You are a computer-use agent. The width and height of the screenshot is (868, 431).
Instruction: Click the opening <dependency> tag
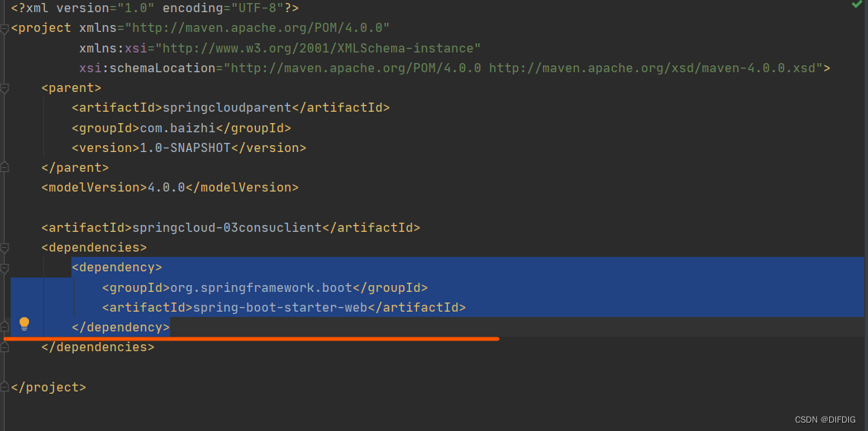tap(117, 267)
